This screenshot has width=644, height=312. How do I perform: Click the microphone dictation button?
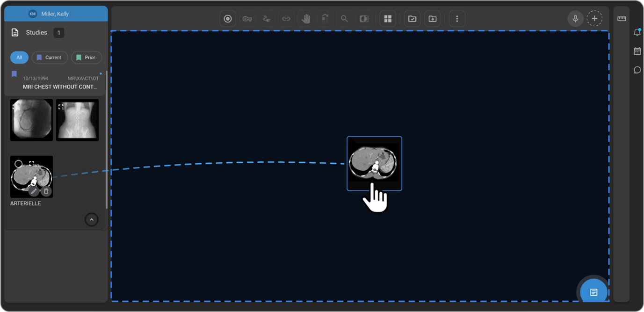click(x=575, y=19)
